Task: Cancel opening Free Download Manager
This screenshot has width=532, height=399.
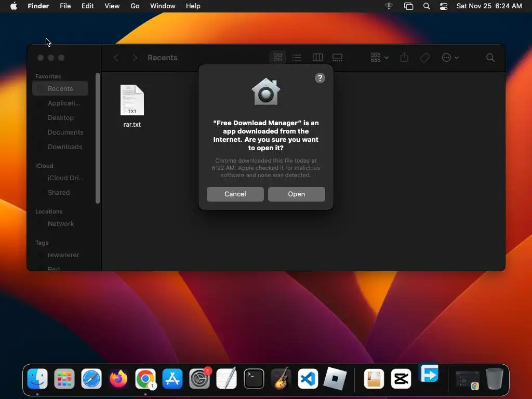Action: point(235,194)
